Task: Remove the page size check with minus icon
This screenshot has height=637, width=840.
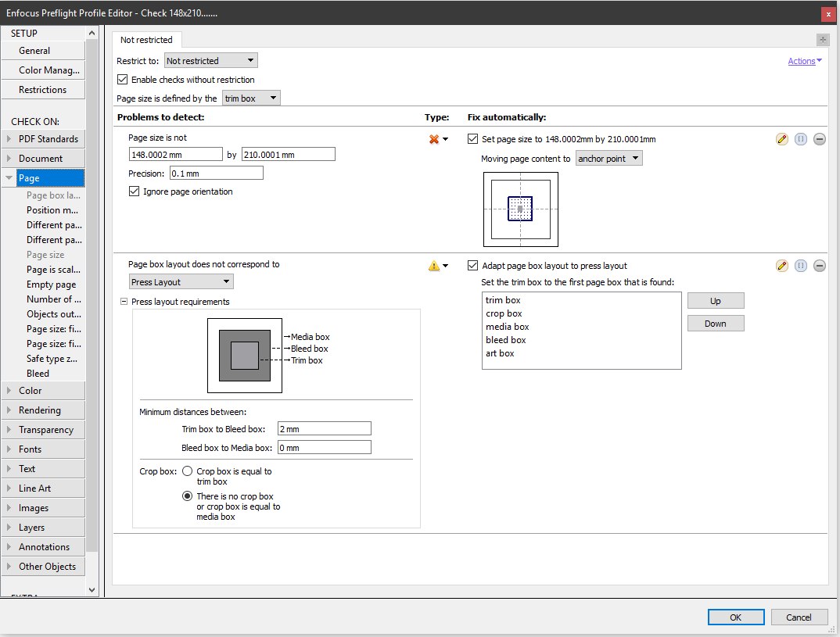Action: [x=820, y=139]
